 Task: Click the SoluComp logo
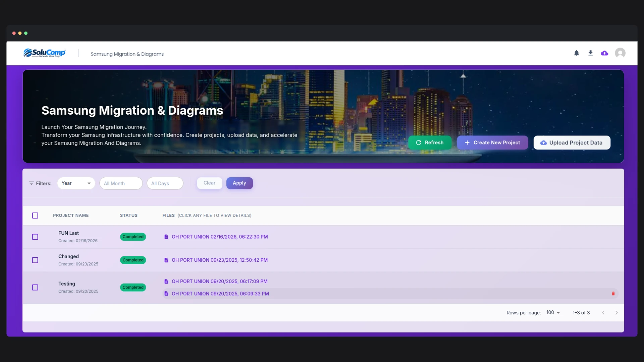(44, 53)
